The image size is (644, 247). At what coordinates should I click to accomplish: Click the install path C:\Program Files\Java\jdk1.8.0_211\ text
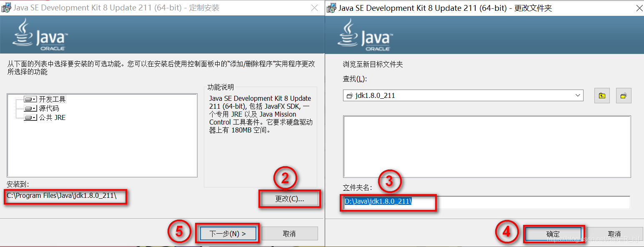[x=62, y=195]
